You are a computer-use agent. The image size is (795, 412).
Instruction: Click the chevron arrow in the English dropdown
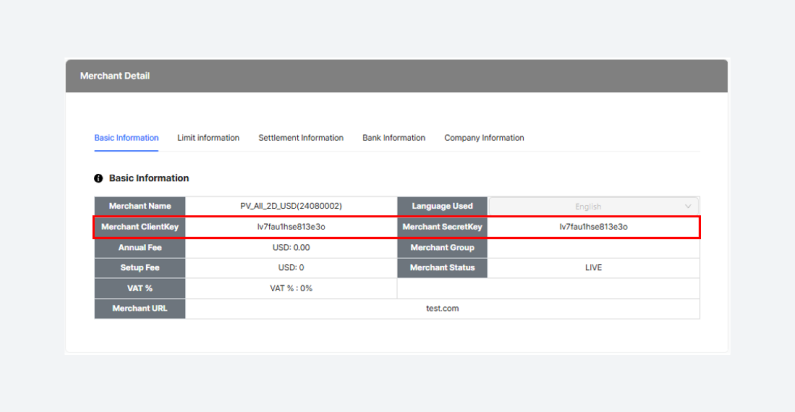click(688, 206)
